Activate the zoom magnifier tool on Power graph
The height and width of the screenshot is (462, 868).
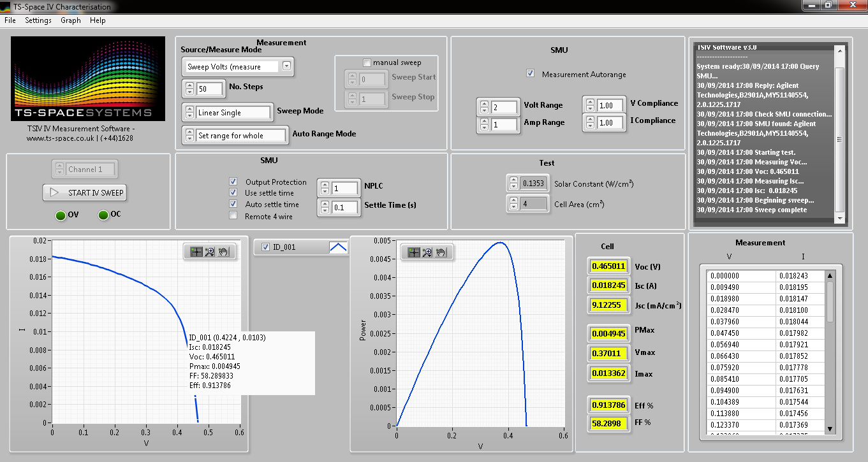tap(427, 252)
